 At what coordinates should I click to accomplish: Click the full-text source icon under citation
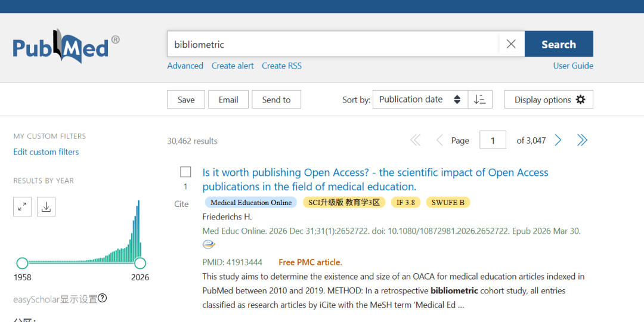coord(209,244)
